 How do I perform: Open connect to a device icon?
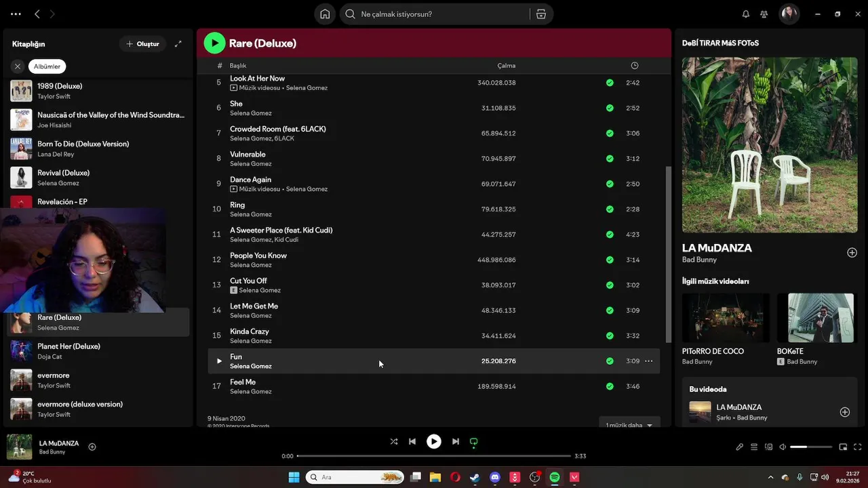tap(768, 447)
